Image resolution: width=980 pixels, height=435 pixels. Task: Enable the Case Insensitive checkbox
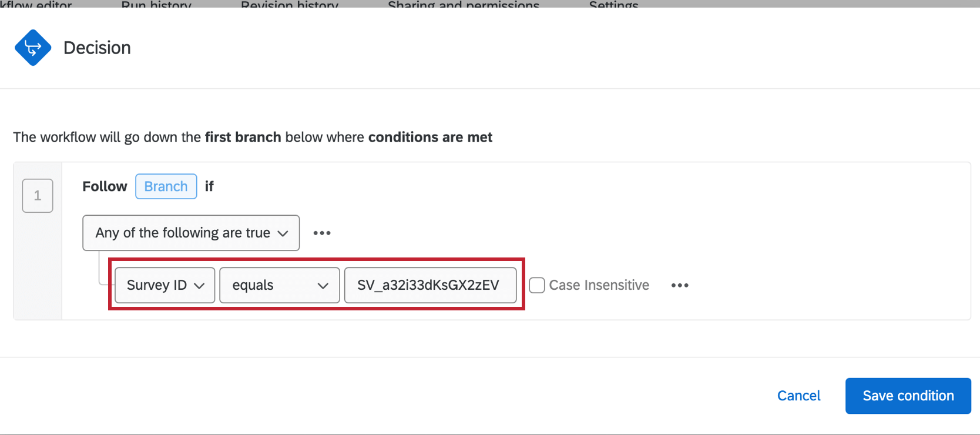tap(537, 286)
